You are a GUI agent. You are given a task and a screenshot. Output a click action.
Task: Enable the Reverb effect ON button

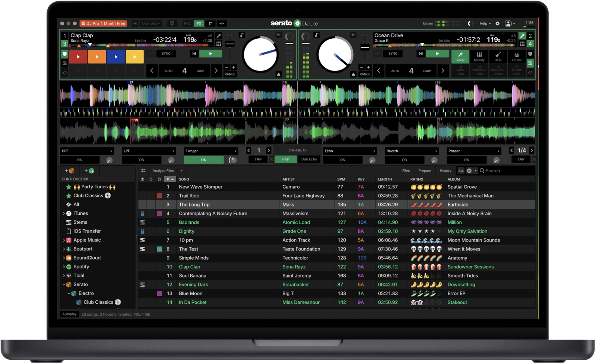click(x=405, y=160)
